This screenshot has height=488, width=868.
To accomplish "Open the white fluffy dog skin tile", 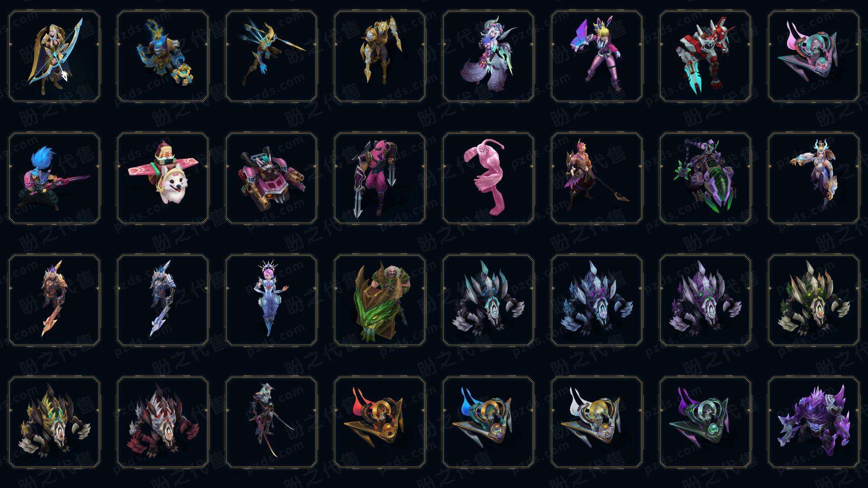I will click(163, 178).
